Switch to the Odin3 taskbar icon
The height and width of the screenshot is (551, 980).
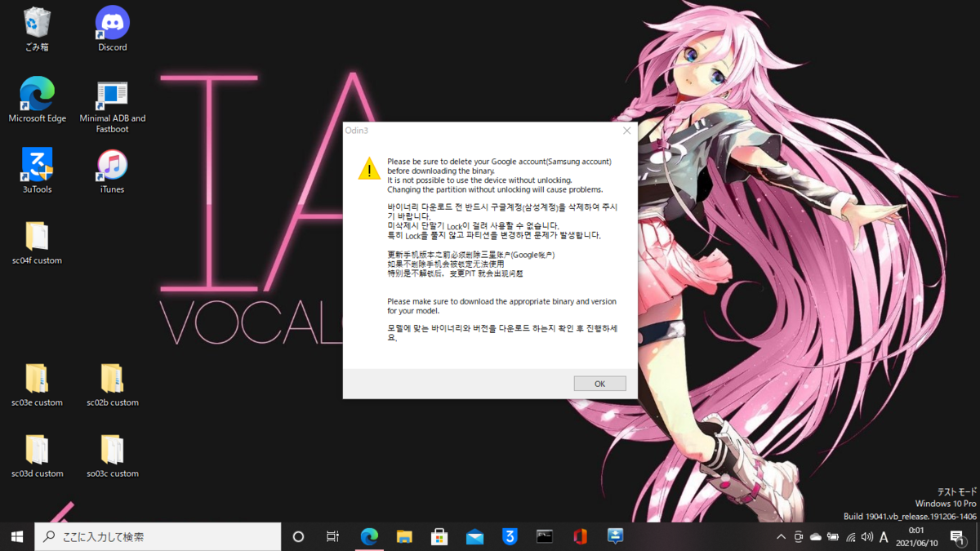click(616, 536)
